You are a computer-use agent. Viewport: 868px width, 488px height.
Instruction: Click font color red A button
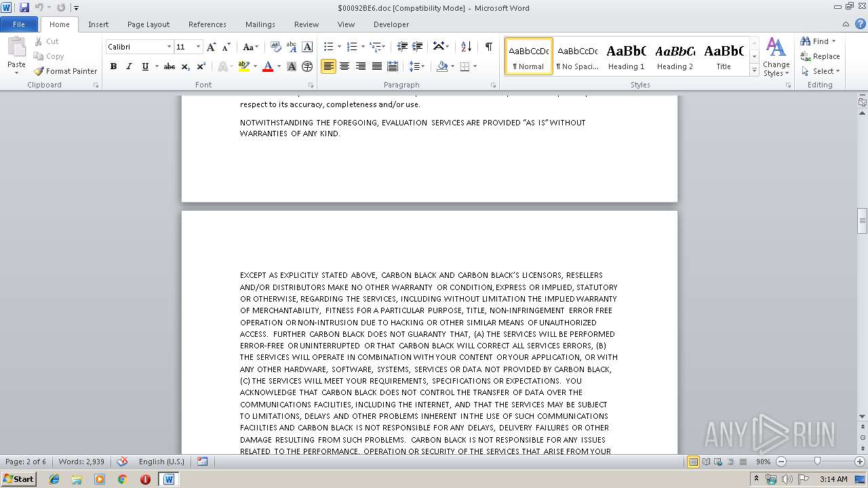[x=268, y=66]
